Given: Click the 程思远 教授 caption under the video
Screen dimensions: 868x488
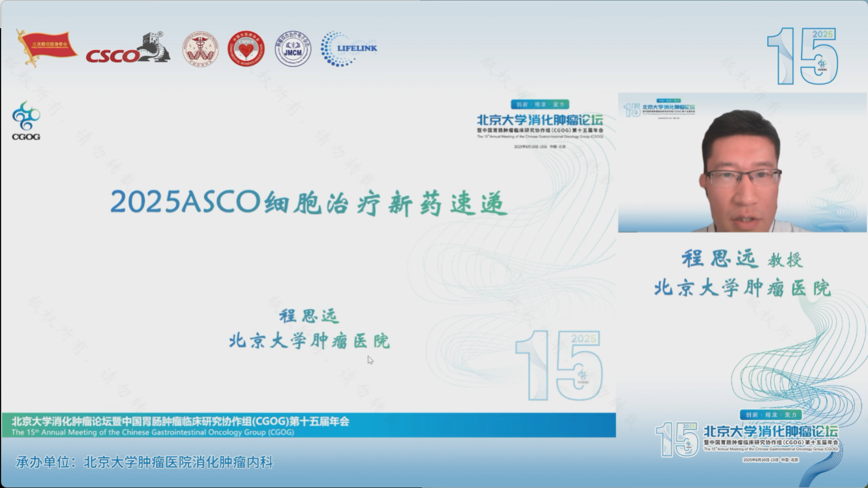Looking at the screenshot, I should [x=742, y=259].
